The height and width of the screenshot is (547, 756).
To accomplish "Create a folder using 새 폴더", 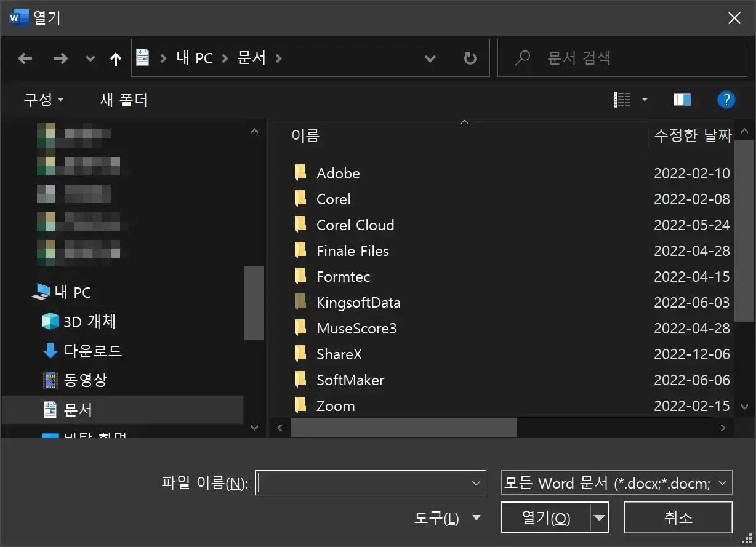I will tap(124, 100).
